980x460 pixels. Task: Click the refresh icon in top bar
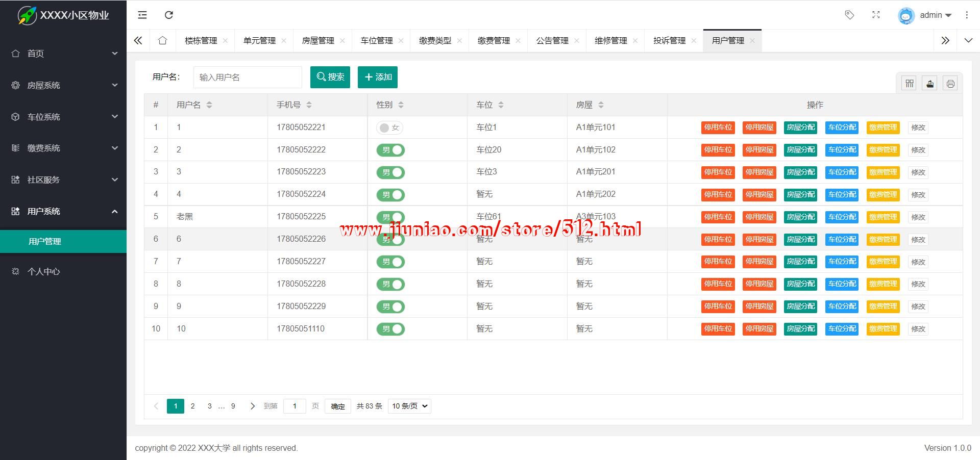click(x=169, y=15)
